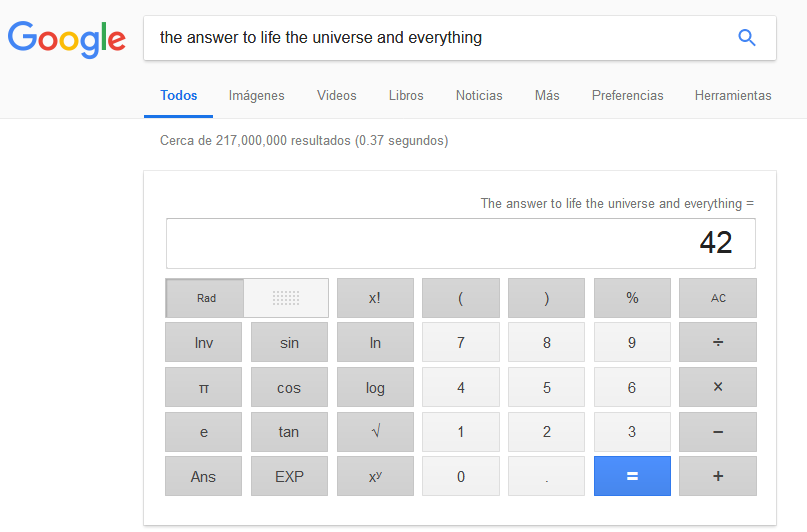Image resolution: width=807 pixels, height=532 pixels.
Task: Switch angle mode to degrees option
Action: click(287, 298)
